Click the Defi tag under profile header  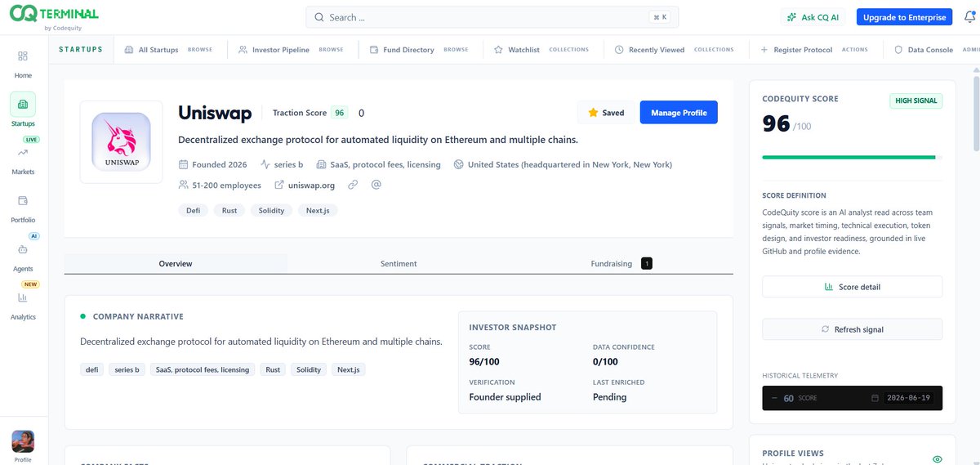pyautogui.click(x=194, y=210)
